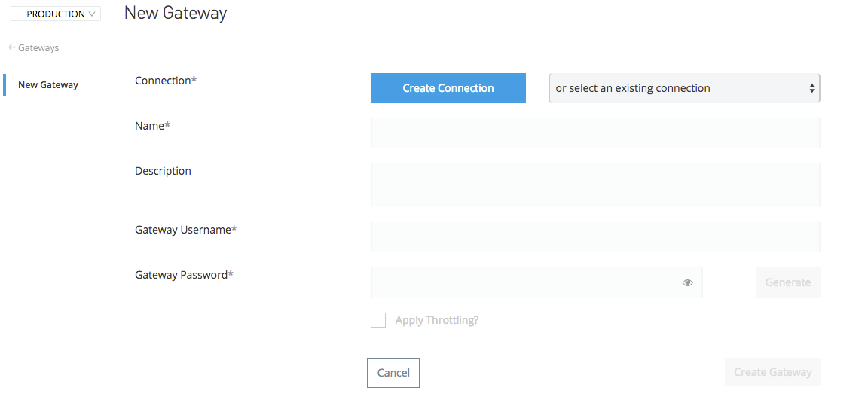This screenshot has height=403, width=868.
Task: Focus the Name input field
Action: (594, 133)
